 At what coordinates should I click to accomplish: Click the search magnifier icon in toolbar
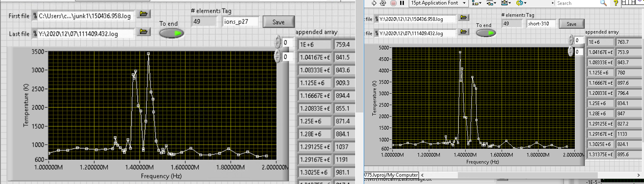(603, 3)
